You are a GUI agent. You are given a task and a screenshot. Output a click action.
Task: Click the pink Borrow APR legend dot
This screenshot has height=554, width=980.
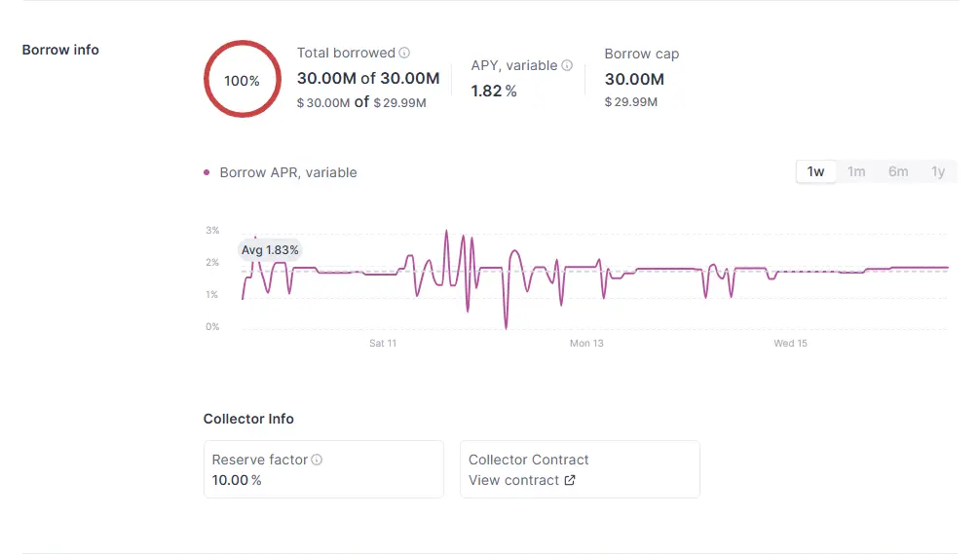tap(207, 172)
